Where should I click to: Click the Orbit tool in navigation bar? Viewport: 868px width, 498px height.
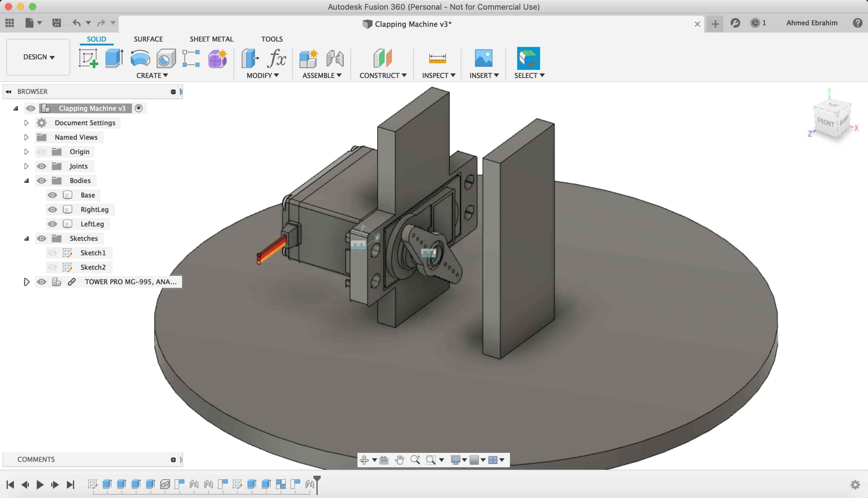[x=364, y=460]
